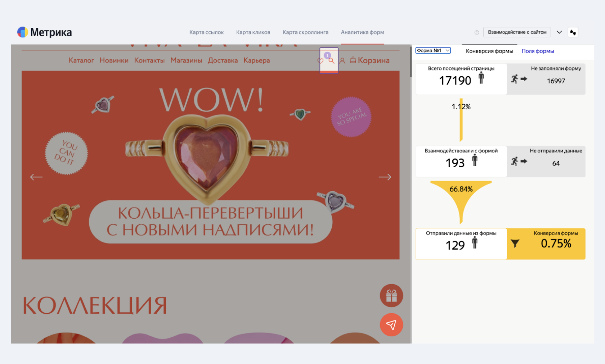The image size is (605, 364).
Task: Click the shopping bag icon beside Корзина
Action: (x=353, y=60)
